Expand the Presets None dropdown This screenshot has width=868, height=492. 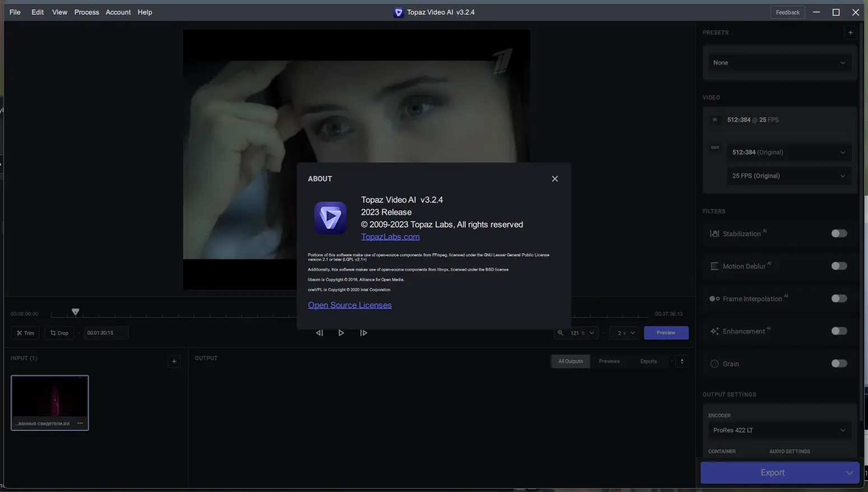click(x=780, y=63)
